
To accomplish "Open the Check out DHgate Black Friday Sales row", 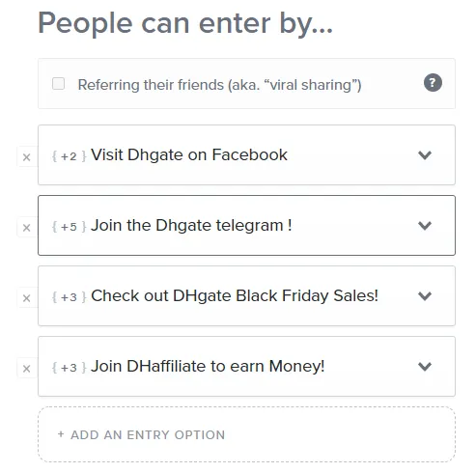I will click(246, 295).
